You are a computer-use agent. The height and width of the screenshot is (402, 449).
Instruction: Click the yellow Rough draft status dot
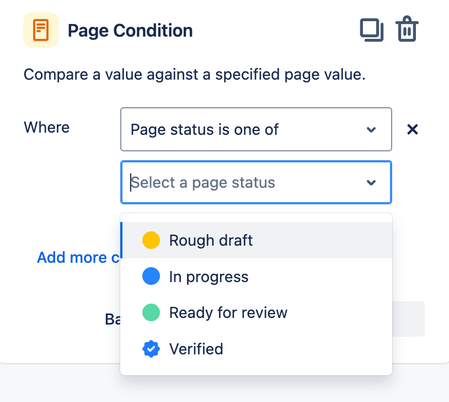[151, 240]
